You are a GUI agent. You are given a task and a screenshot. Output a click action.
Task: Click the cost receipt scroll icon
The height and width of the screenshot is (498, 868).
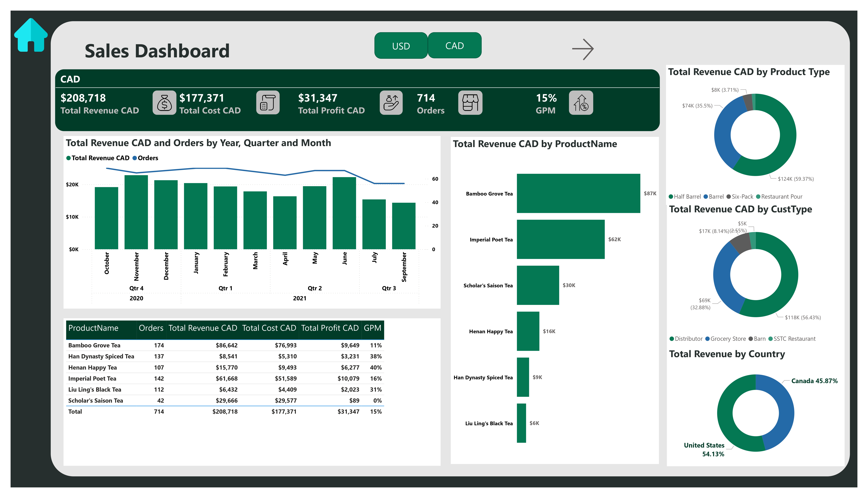point(268,103)
